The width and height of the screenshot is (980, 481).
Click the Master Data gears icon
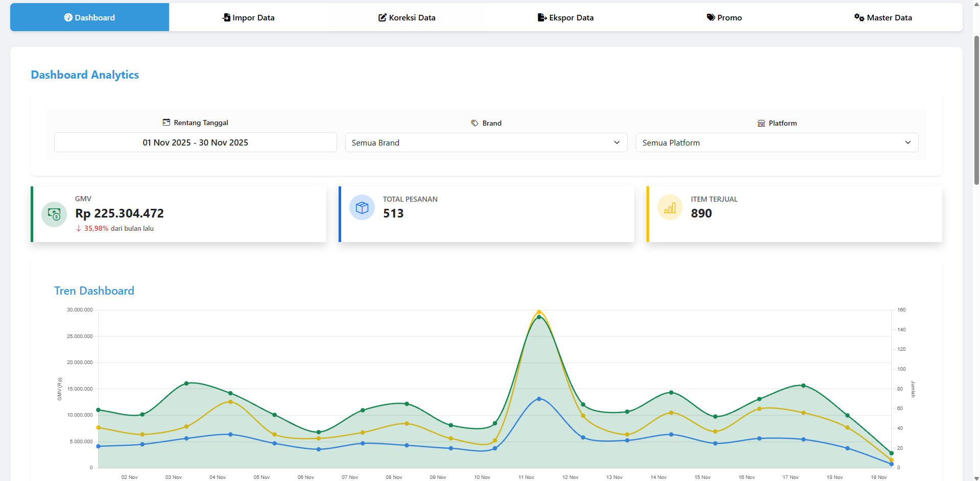(x=858, y=17)
